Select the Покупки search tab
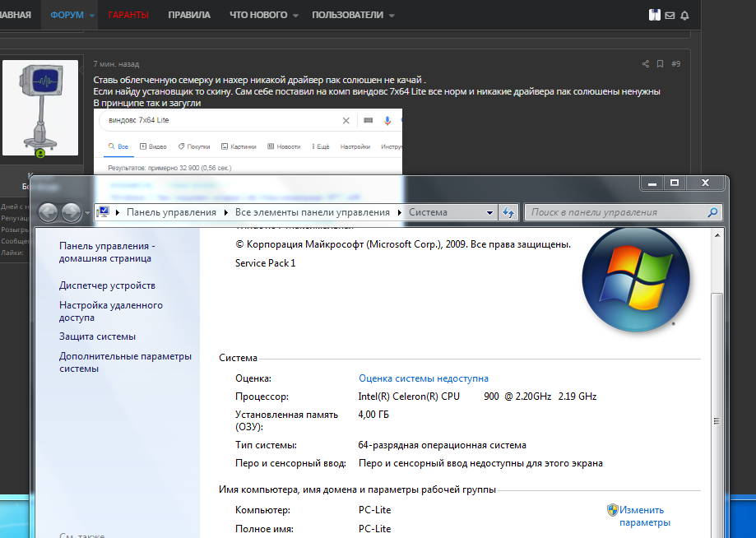This screenshot has width=756, height=538. [x=194, y=146]
